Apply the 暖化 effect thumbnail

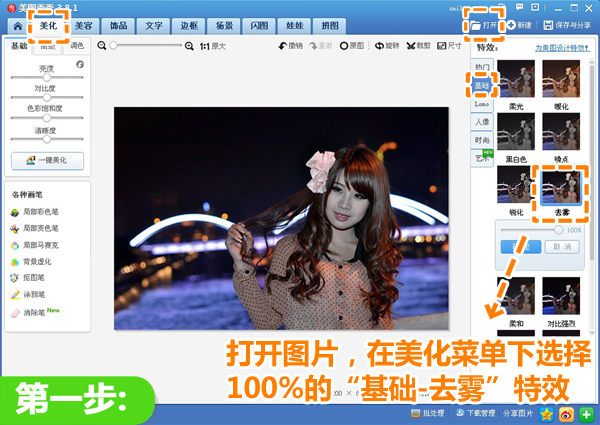pyautogui.click(x=561, y=79)
